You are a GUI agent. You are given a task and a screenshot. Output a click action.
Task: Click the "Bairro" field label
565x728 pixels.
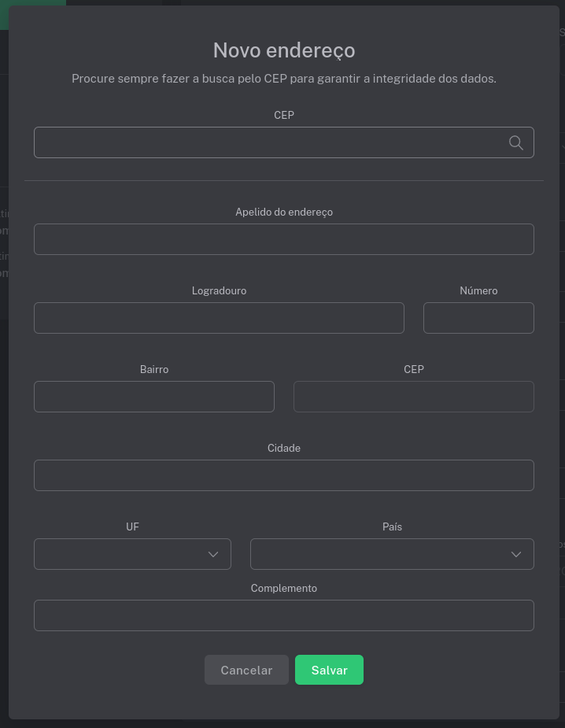click(154, 369)
